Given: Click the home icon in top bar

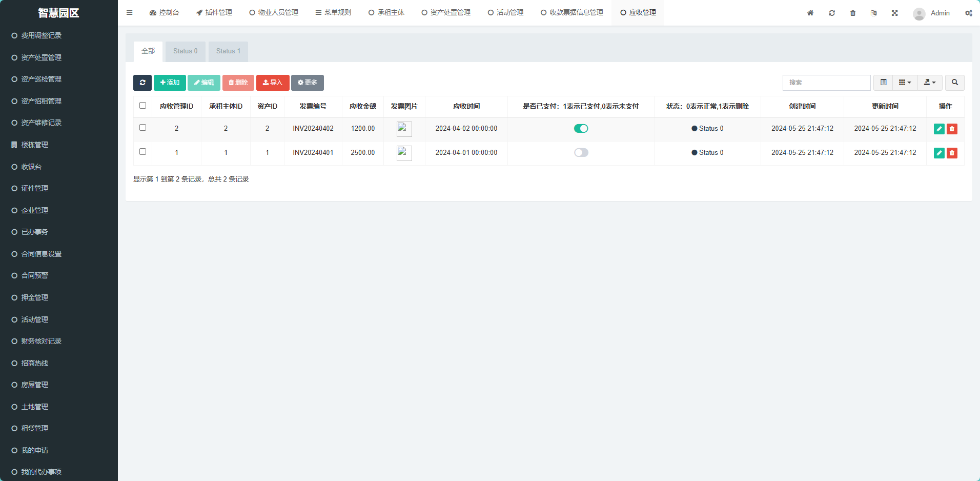Looking at the screenshot, I should 810,13.
